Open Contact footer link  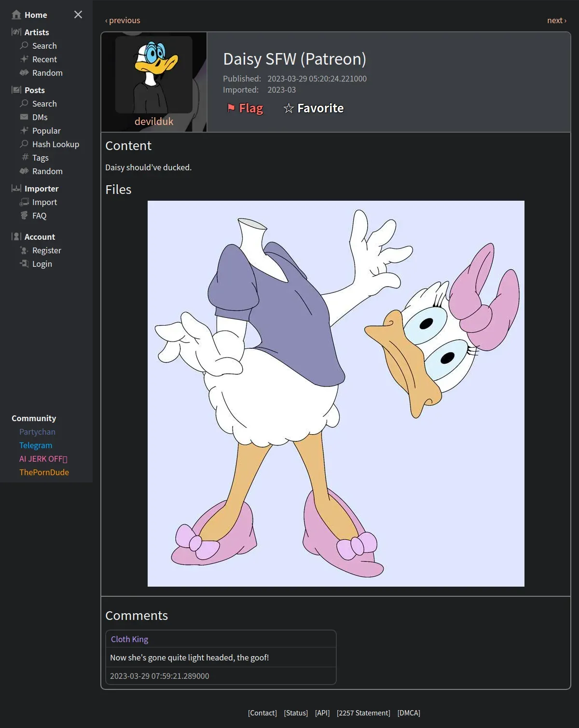pos(262,713)
